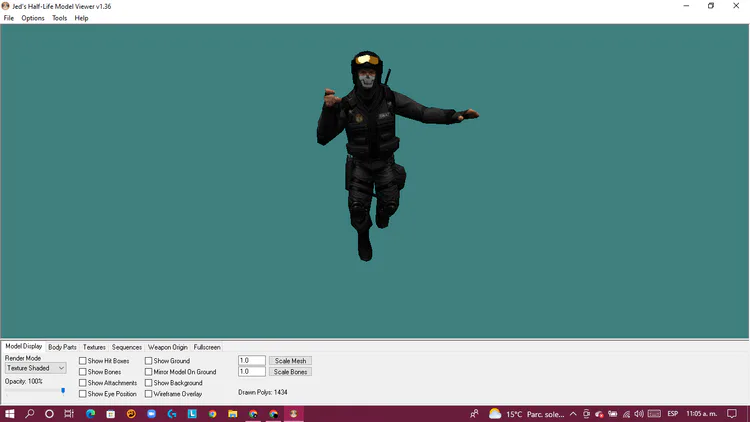Enable Show Ground checkbox

point(148,361)
